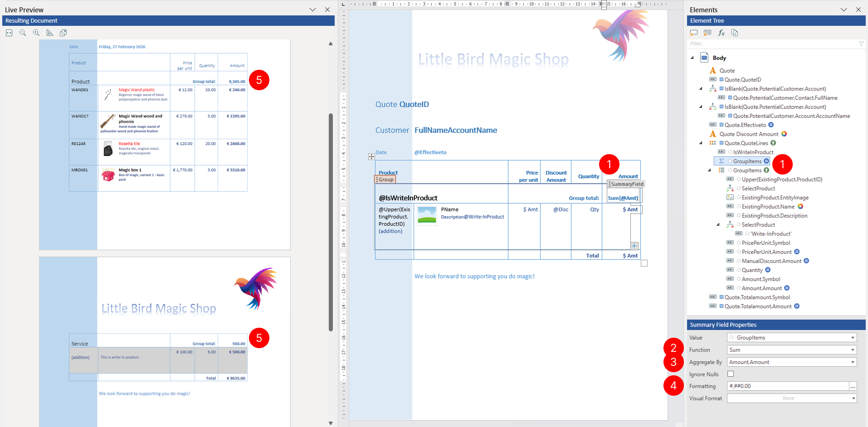Collapse the first IsBlank(Quote.PotentialCustomer.Account) node
The width and height of the screenshot is (868, 427).
pyautogui.click(x=701, y=88)
